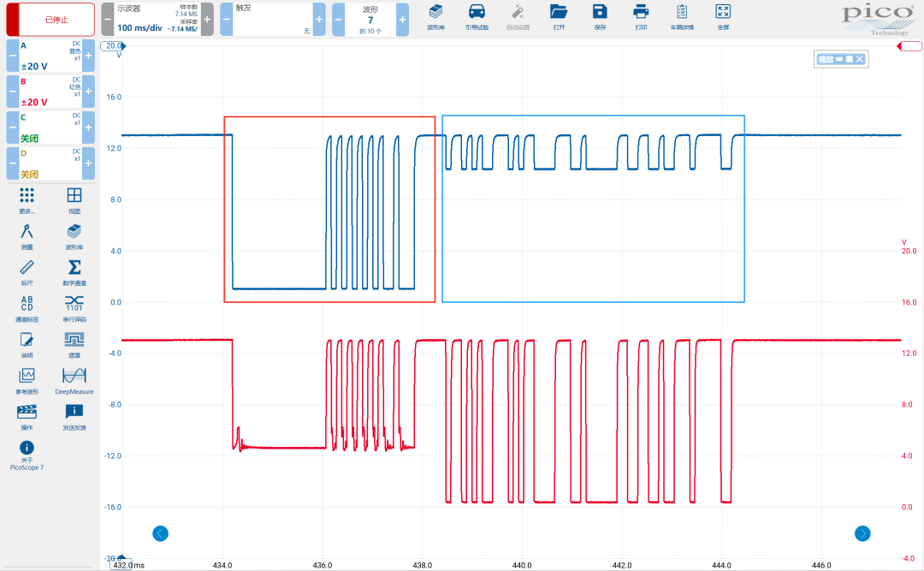Launch the DeepMeasure tool
Viewport: 924px width, 571px height.
point(74,381)
